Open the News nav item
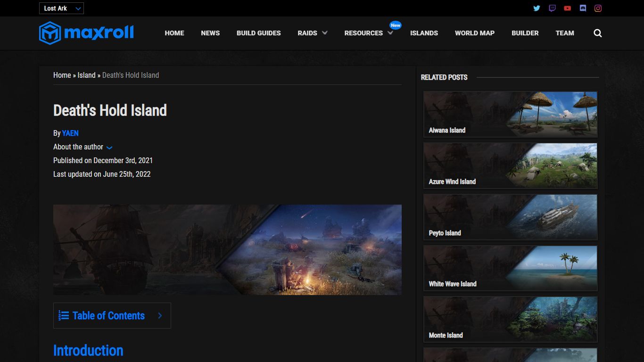644x362 pixels. pos(210,33)
